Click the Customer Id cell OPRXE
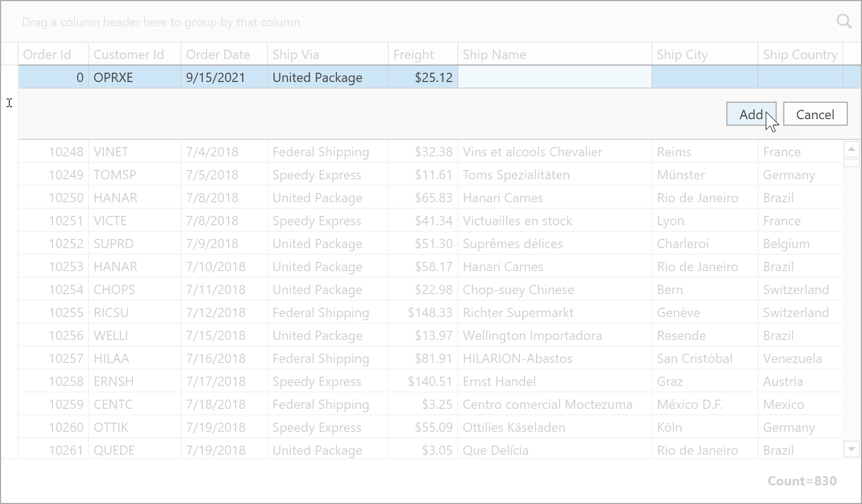 (x=134, y=78)
